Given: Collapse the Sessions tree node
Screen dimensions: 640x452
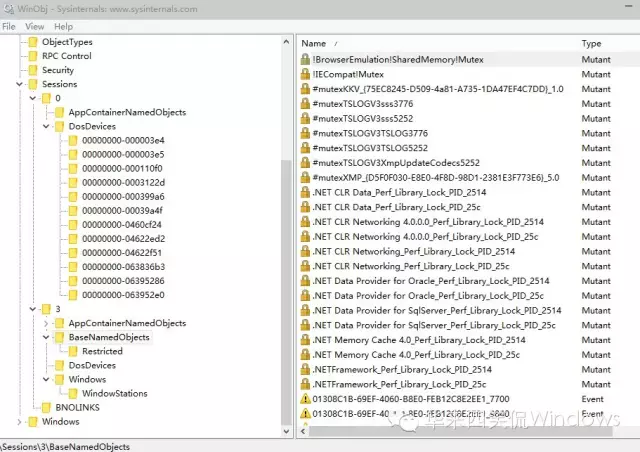Looking at the screenshot, I should pyautogui.click(x=19, y=84).
